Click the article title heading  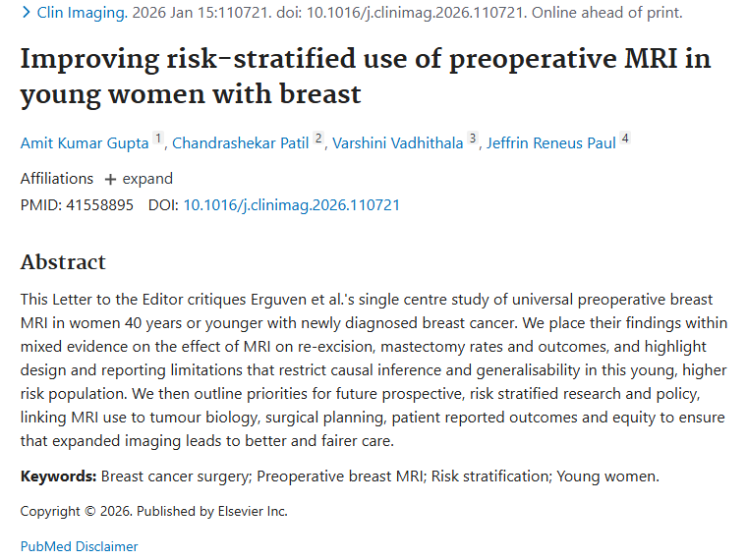(x=365, y=76)
